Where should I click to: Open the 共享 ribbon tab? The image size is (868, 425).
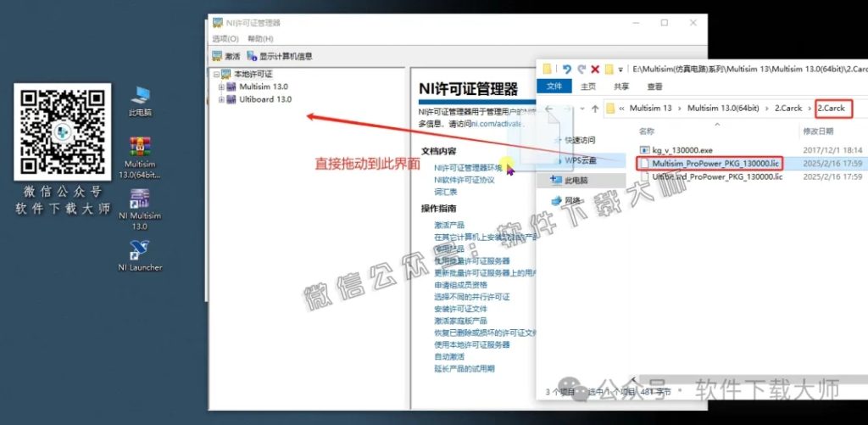pos(621,87)
